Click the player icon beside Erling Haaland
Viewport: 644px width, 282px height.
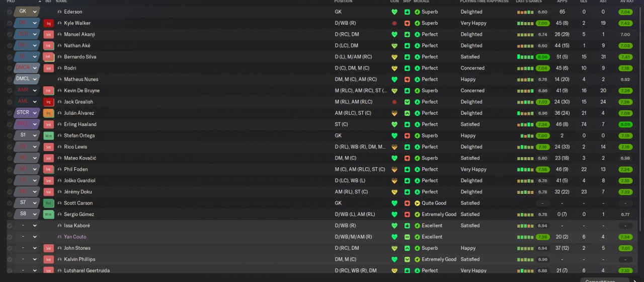pos(59,124)
